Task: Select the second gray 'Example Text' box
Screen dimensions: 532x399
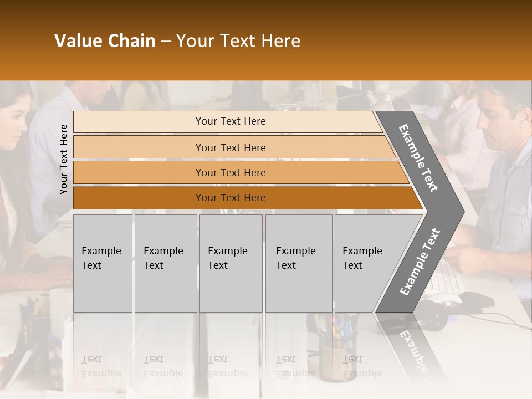Action: 166,263
